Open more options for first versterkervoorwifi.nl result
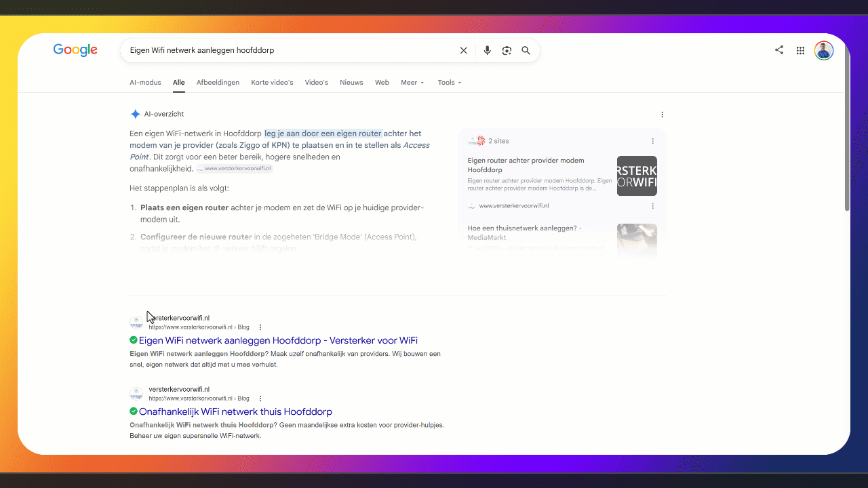 pyautogui.click(x=260, y=327)
